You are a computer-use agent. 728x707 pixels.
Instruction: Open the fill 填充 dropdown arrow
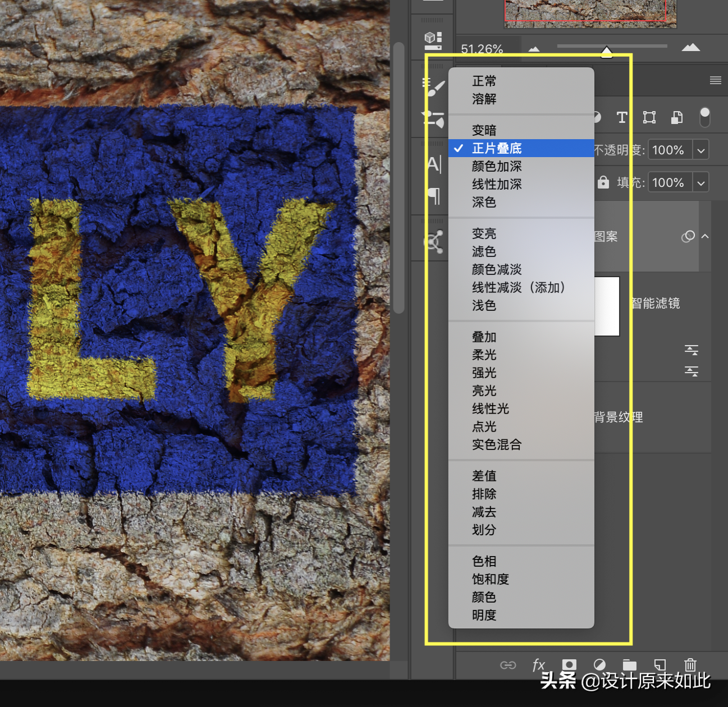tap(700, 182)
